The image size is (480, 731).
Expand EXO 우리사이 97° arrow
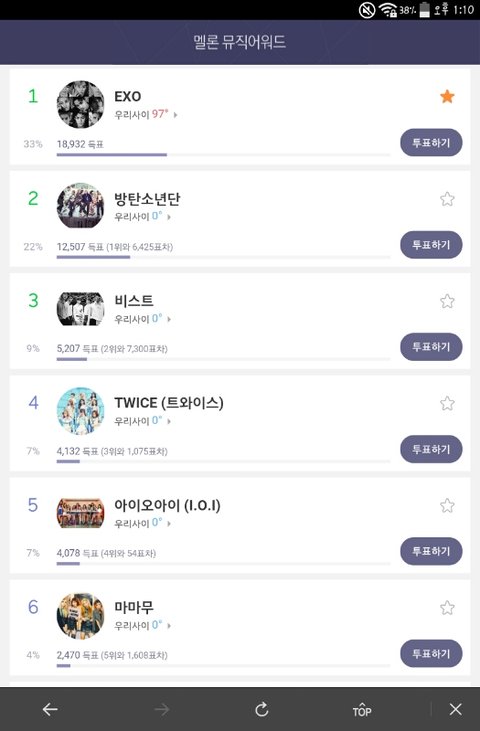pyautogui.click(x=176, y=115)
